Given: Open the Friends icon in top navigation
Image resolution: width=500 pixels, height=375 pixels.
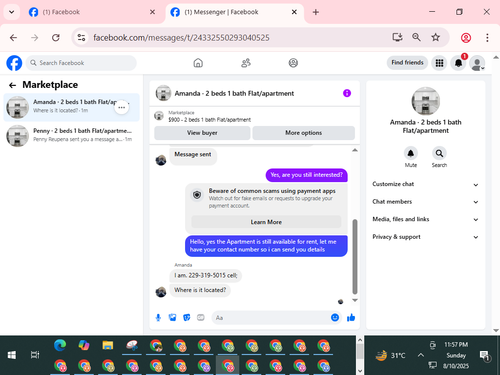Looking at the screenshot, I should (246, 63).
